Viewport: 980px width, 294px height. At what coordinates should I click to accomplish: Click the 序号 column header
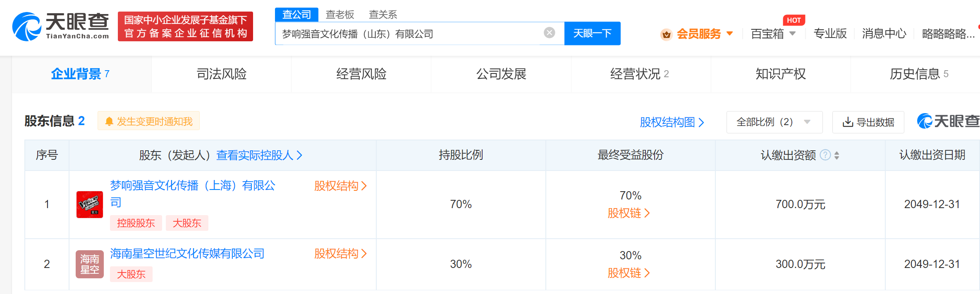47,155
